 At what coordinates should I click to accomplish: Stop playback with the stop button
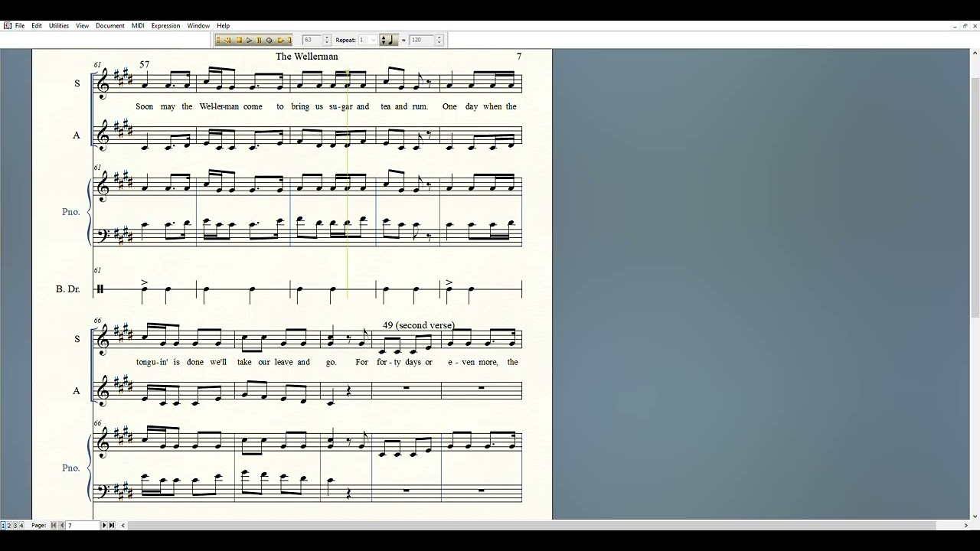point(238,40)
